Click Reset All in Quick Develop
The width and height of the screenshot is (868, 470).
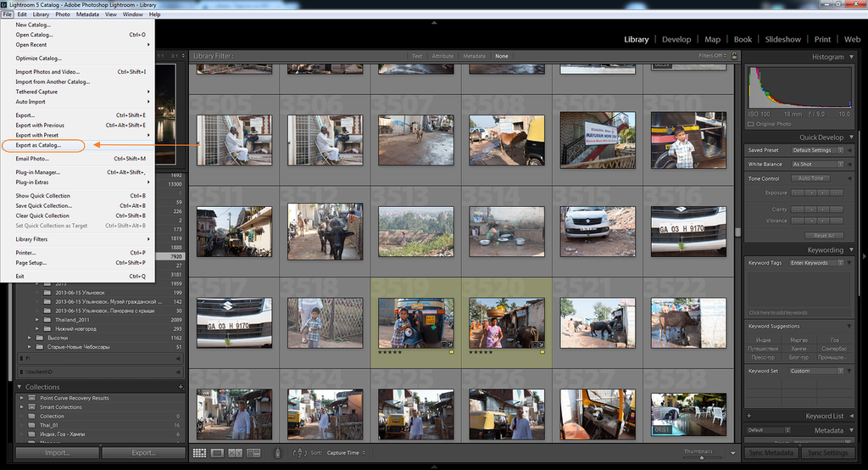pos(824,236)
